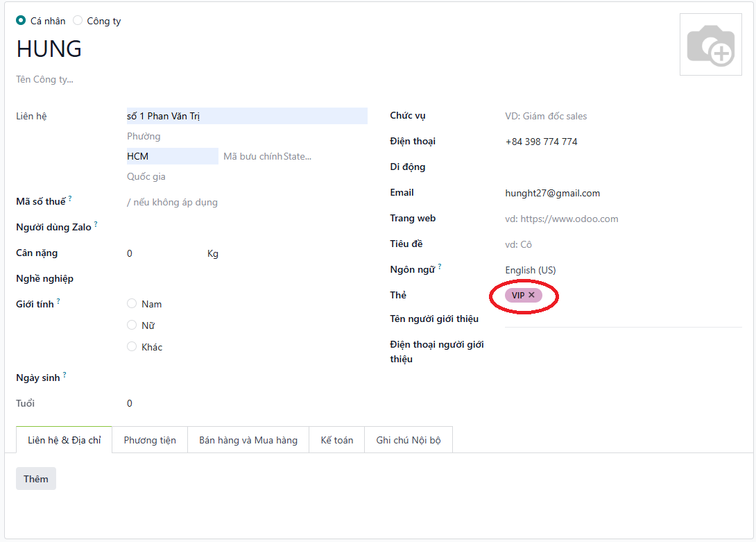Click the camera photo upload icon

710,45
